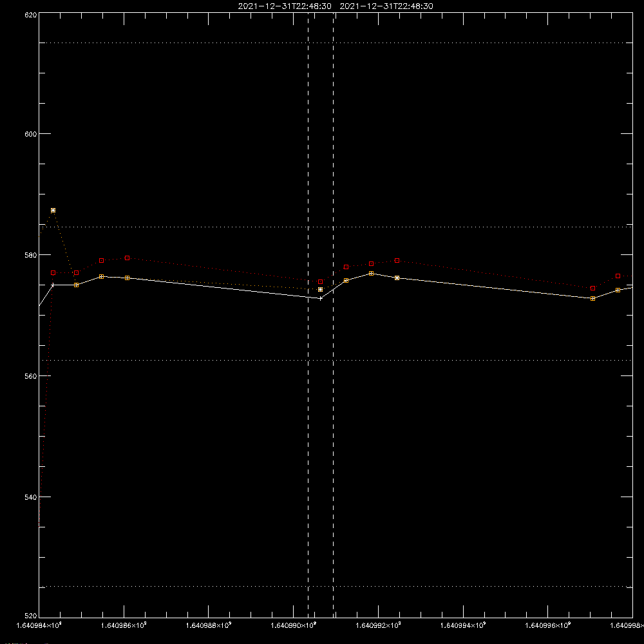Image resolution: width=644 pixels, height=644 pixels.
Task: Click the 560 y-axis label
Action: [31, 376]
